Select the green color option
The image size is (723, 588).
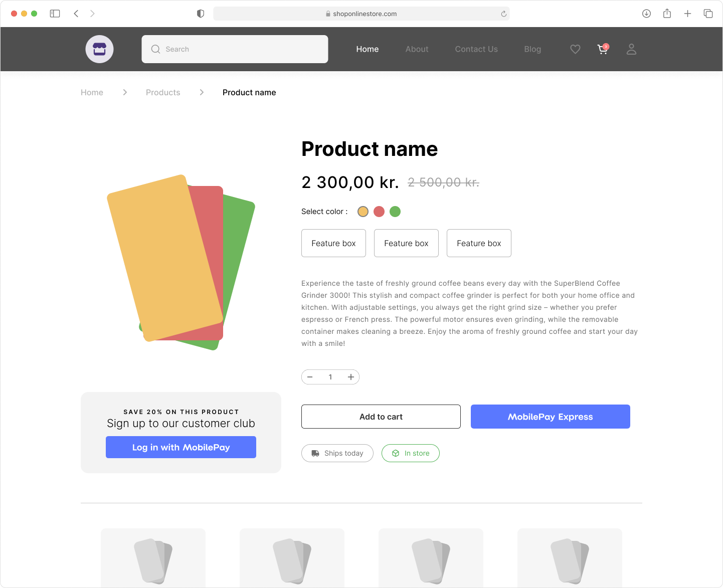395,211
